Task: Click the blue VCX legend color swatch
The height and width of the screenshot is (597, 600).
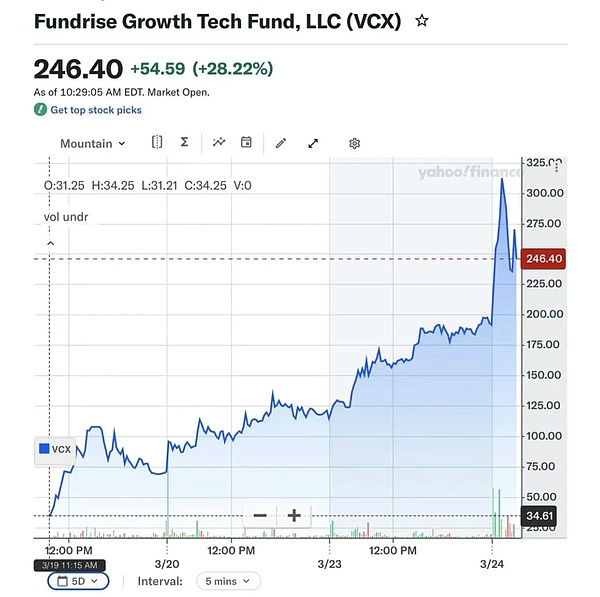Action: coord(43,449)
